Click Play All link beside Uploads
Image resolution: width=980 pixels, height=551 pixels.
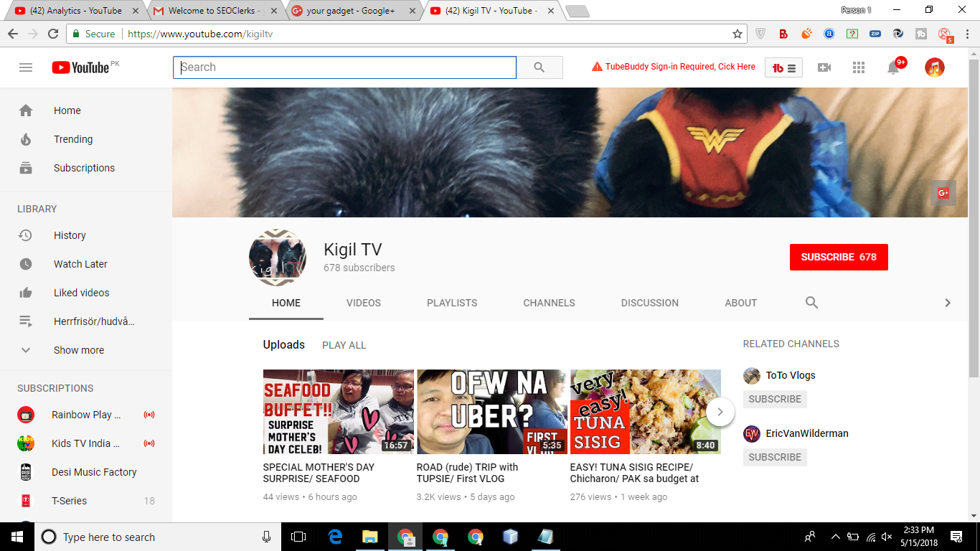344,345
